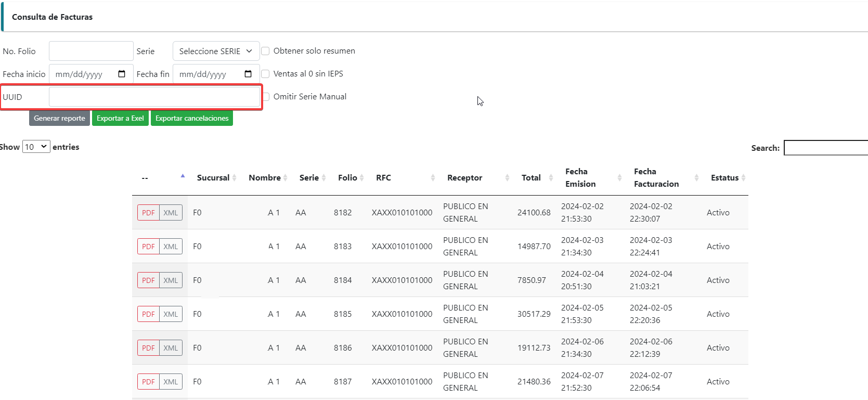This screenshot has width=868, height=400.
Task: Click Exportar cancelaciones button
Action: (x=192, y=119)
